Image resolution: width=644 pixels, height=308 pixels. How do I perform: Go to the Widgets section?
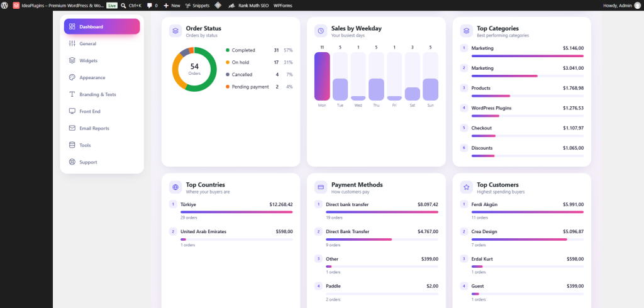pyautogui.click(x=102, y=60)
